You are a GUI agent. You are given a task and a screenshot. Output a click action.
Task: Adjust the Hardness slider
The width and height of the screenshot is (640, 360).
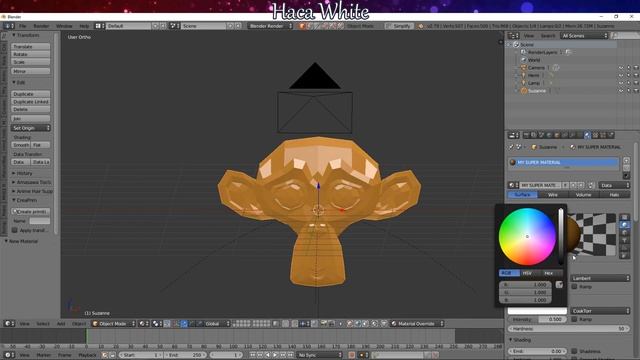(569, 329)
